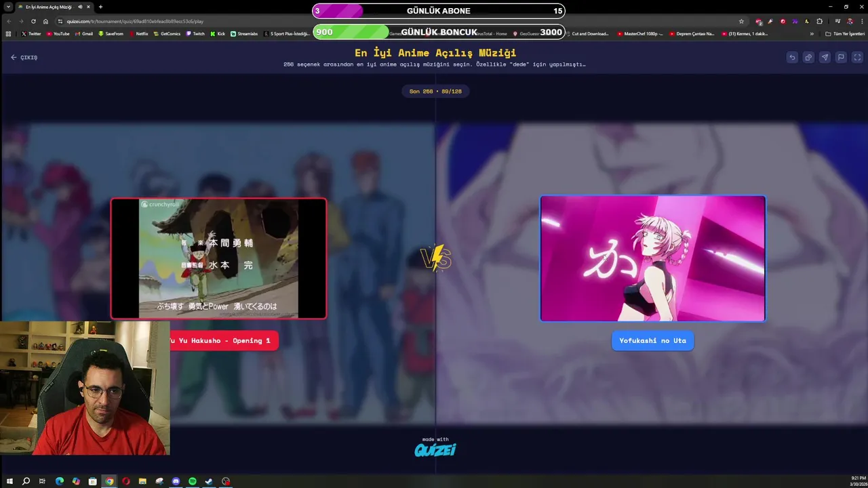Open File Explorer from taskbar
Screen dimensions: 868x488
(142, 481)
